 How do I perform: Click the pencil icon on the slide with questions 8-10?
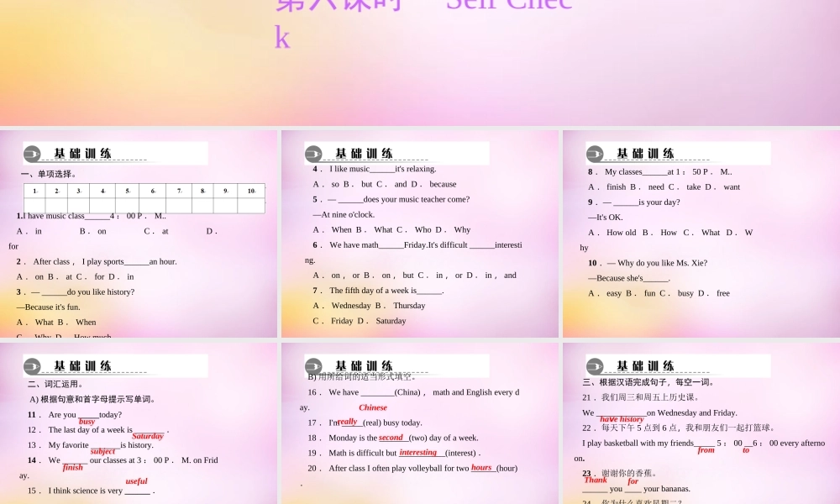[x=595, y=155]
